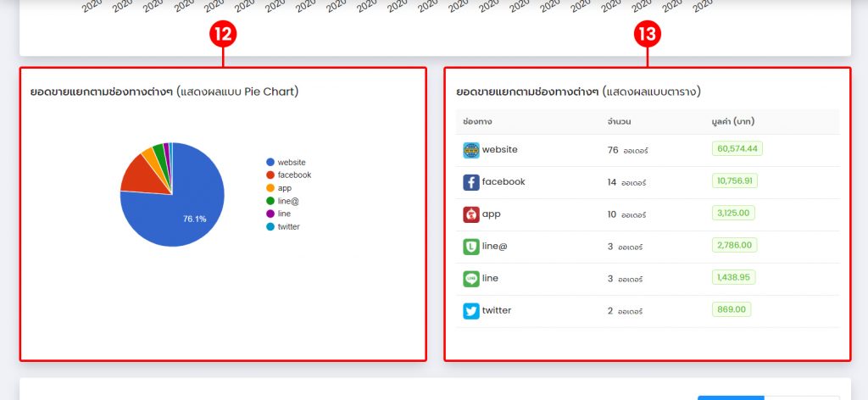Image resolution: width=868 pixels, height=400 pixels.
Task: Select the facebook label in pie legend
Action: 294,175
